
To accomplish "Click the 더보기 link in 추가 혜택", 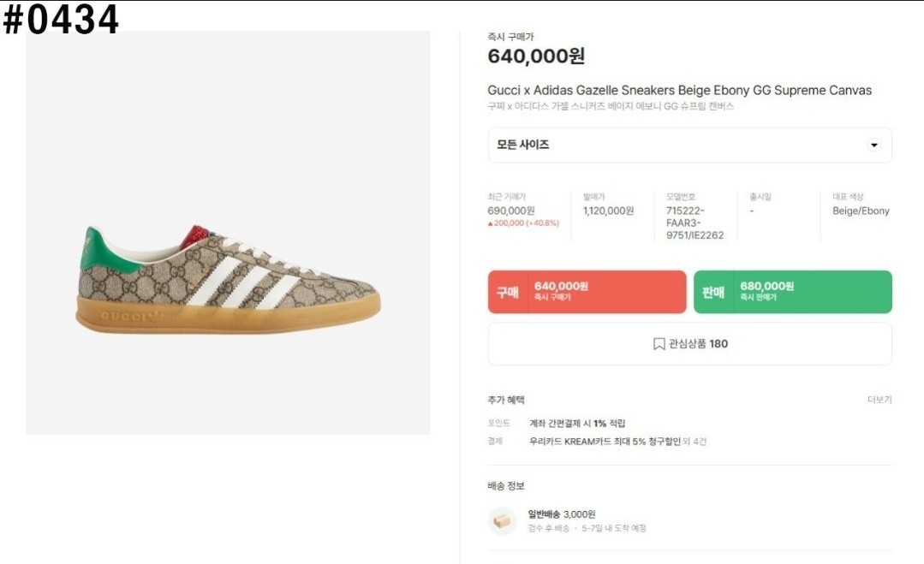I will click(879, 400).
